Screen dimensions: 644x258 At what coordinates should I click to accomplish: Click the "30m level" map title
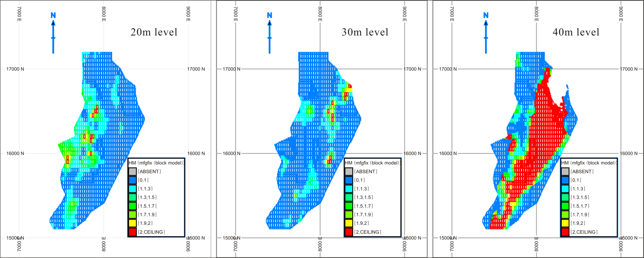365,32
